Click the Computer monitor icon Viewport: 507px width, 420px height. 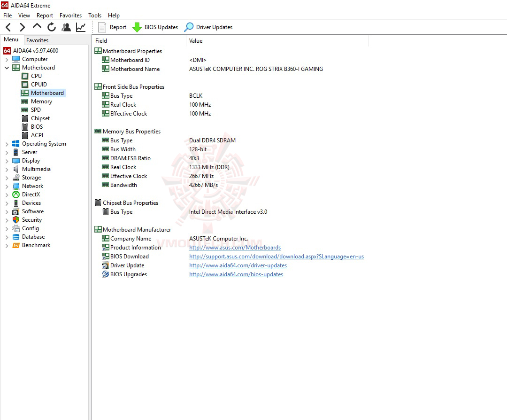(x=16, y=59)
